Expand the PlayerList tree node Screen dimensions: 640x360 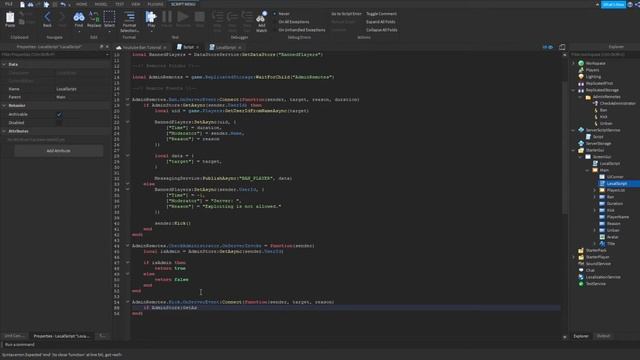click(x=595, y=190)
